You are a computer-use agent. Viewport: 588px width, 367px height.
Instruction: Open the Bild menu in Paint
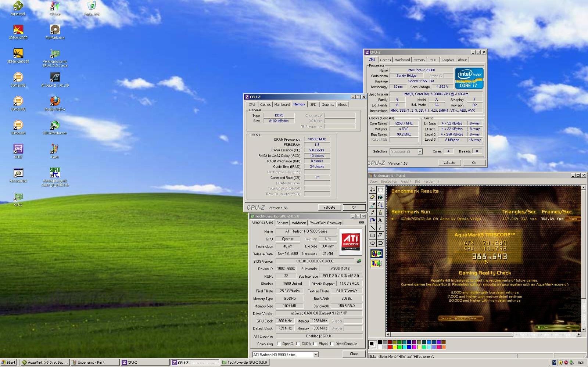coord(417,181)
